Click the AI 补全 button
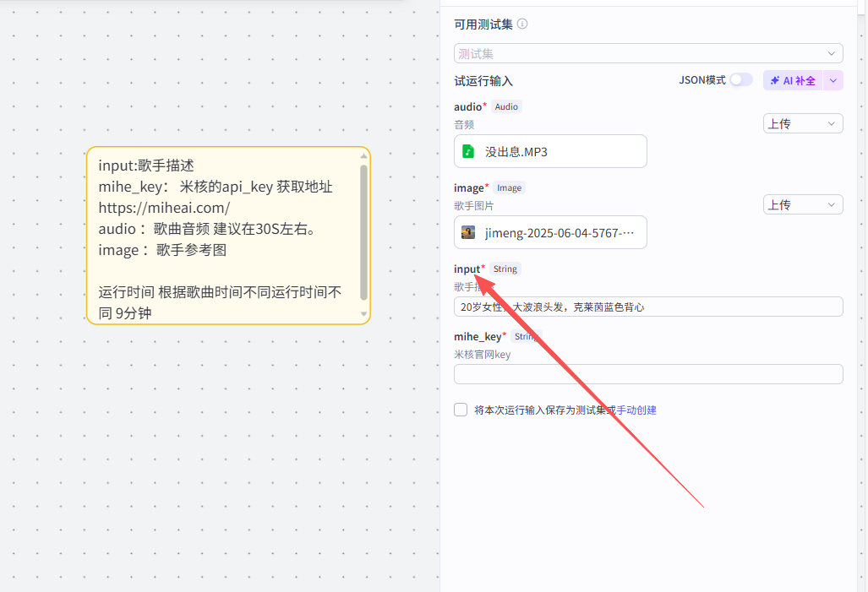This screenshot has width=868, height=592. [793, 81]
